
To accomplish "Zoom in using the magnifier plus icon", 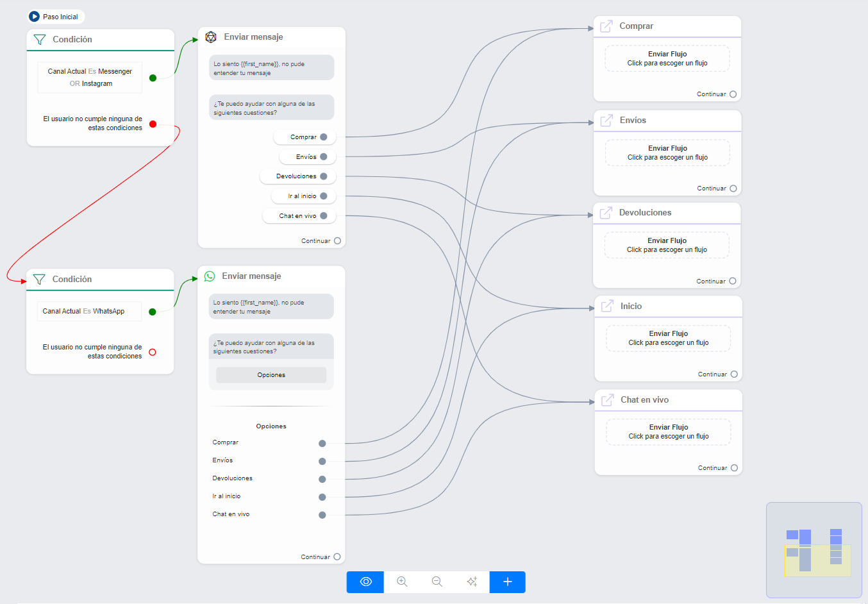I will coord(402,582).
